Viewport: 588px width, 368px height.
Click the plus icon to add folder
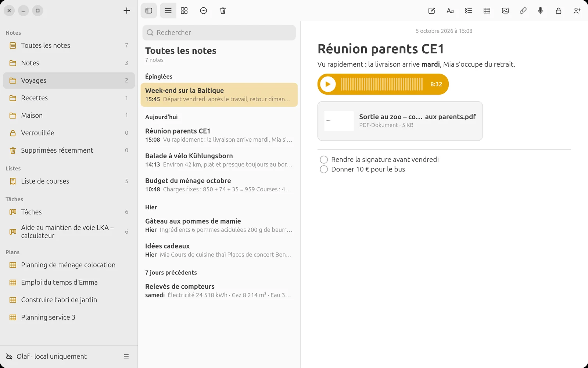[x=127, y=11]
